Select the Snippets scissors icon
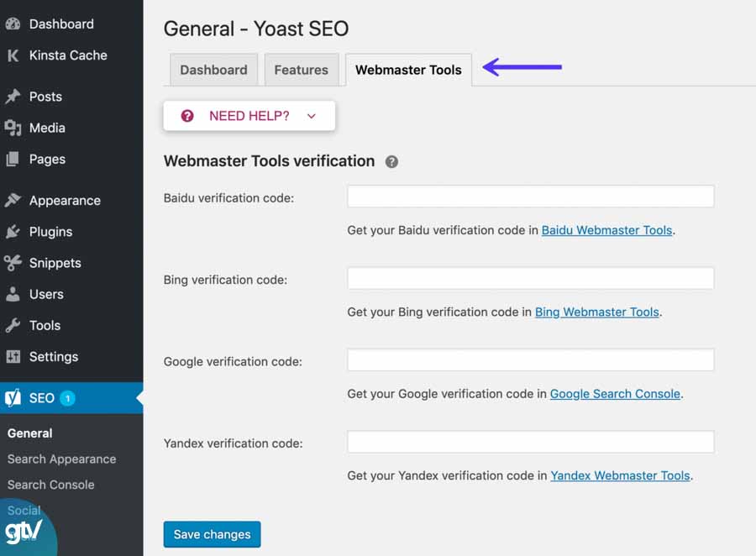 pos(15,263)
